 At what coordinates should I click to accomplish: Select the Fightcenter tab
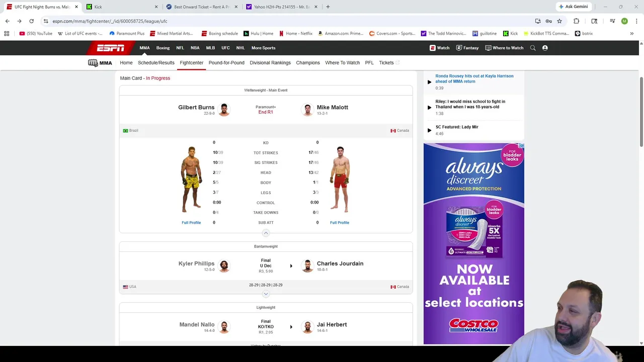pyautogui.click(x=191, y=63)
